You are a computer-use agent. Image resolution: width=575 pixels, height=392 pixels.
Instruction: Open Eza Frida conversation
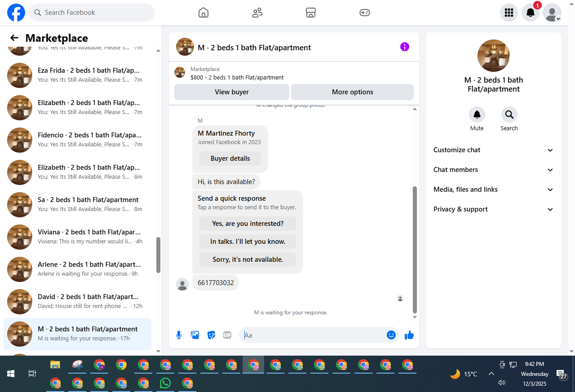[x=77, y=75]
